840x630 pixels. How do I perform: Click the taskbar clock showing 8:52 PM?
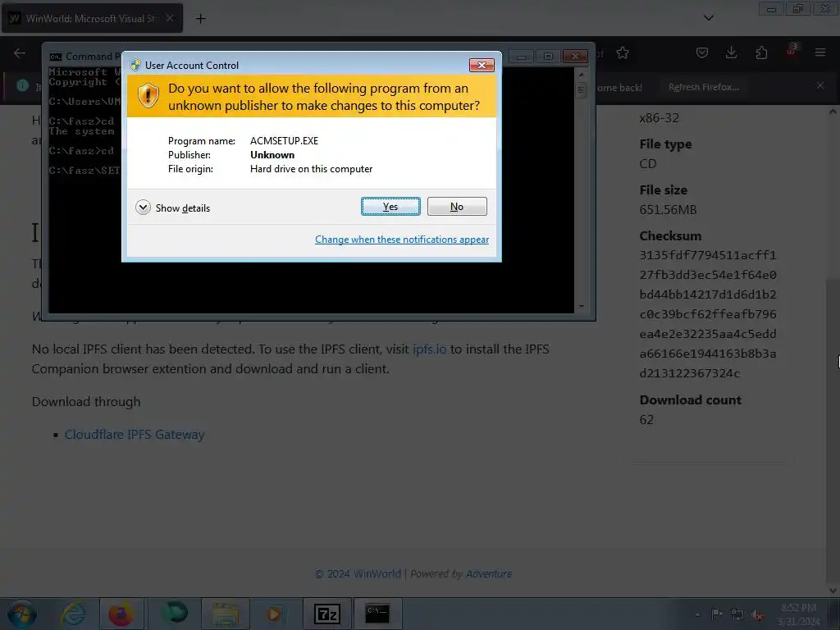798,614
